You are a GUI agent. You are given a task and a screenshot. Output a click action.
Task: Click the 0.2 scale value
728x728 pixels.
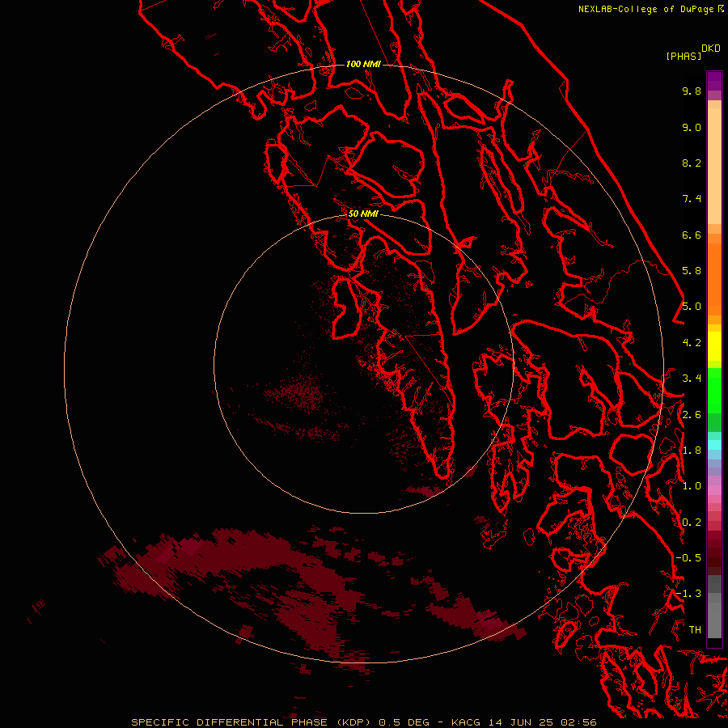tap(692, 523)
